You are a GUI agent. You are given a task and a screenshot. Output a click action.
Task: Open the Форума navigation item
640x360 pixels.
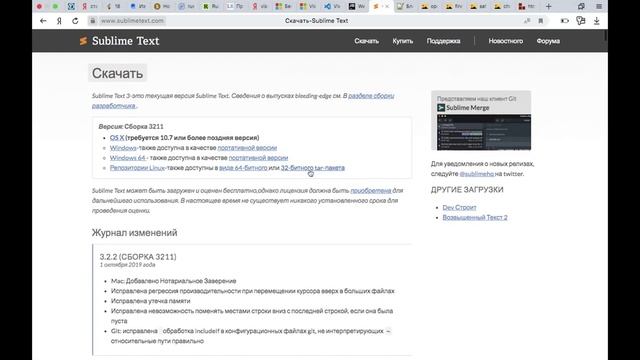click(x=548, y=41)
